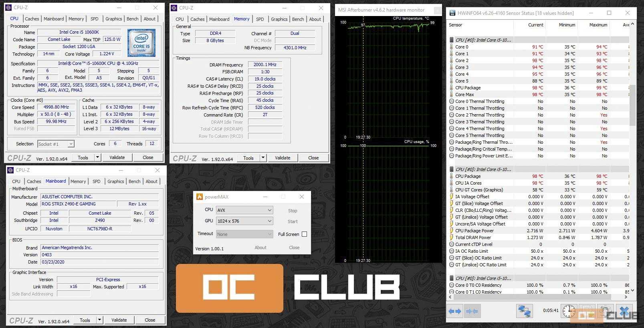Image resolution: width=644 pixels, height=328 pixels.
Task: Switch to SPD tab in CPU-Z Memory window
Action: (x=260, y=19)
